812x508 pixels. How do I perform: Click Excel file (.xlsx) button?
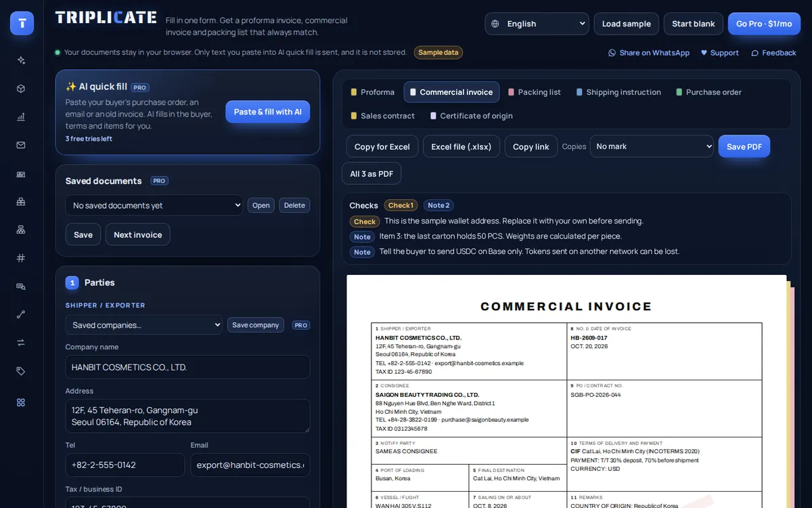coord(461,146)
